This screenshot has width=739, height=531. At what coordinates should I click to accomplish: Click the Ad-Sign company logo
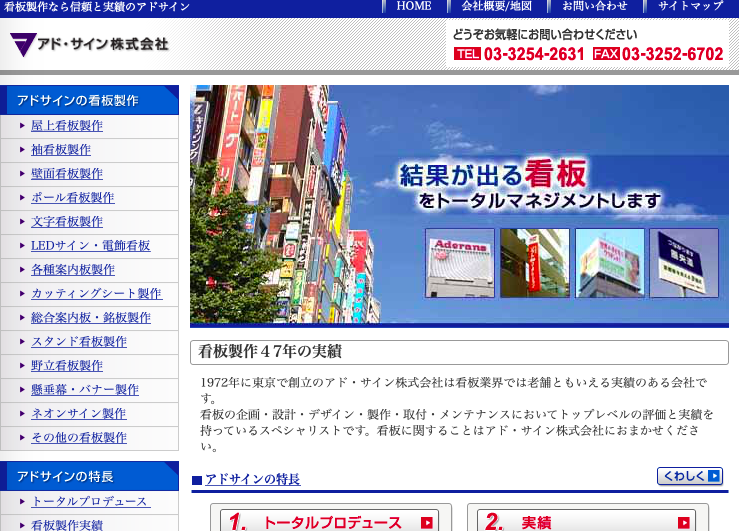pos(89,44)
